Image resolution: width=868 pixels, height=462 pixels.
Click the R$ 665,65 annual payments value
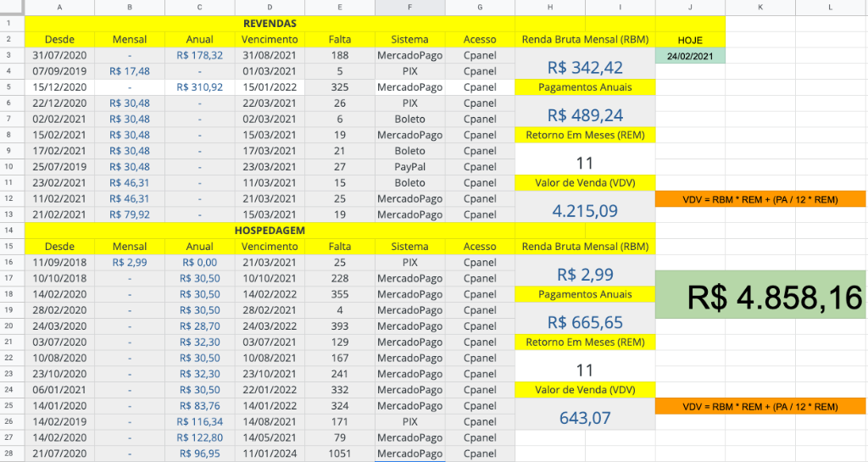click(x=585, y=322)
